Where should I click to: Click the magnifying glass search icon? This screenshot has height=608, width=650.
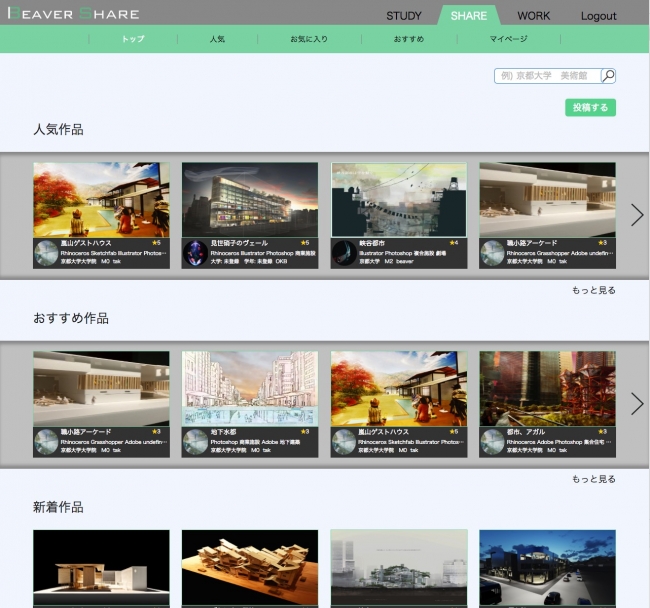pyautogui.click(x=608, y=76)
